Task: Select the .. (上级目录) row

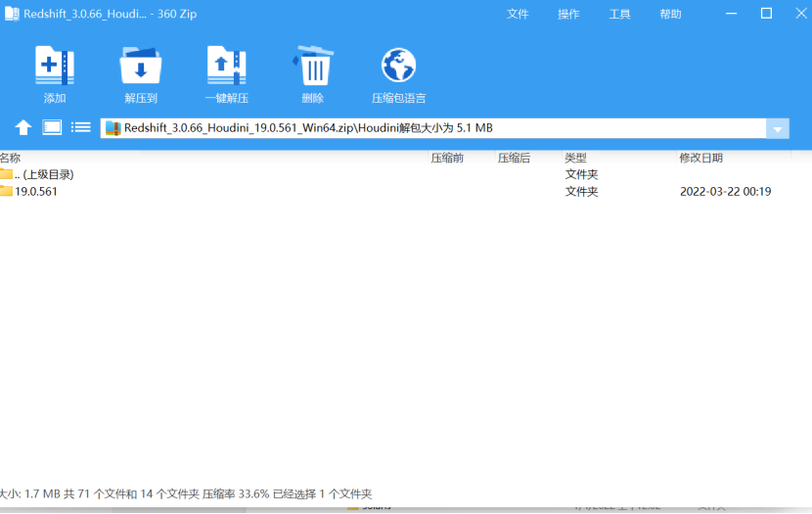Action: tap(395, 174)
